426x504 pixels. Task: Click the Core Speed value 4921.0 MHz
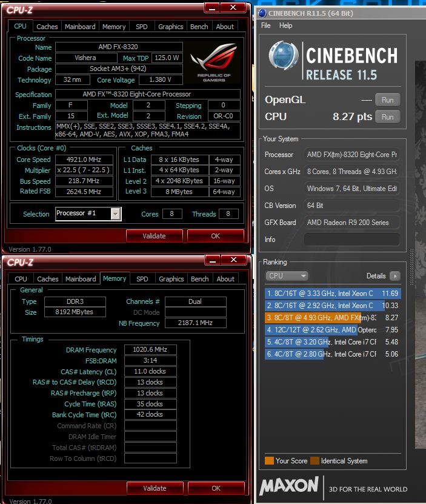84,160
